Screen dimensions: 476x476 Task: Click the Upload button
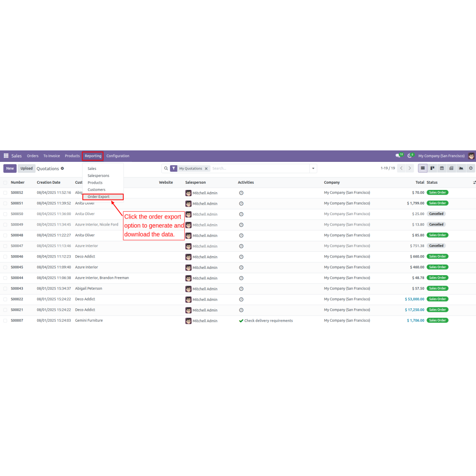[x=27, y=169]
